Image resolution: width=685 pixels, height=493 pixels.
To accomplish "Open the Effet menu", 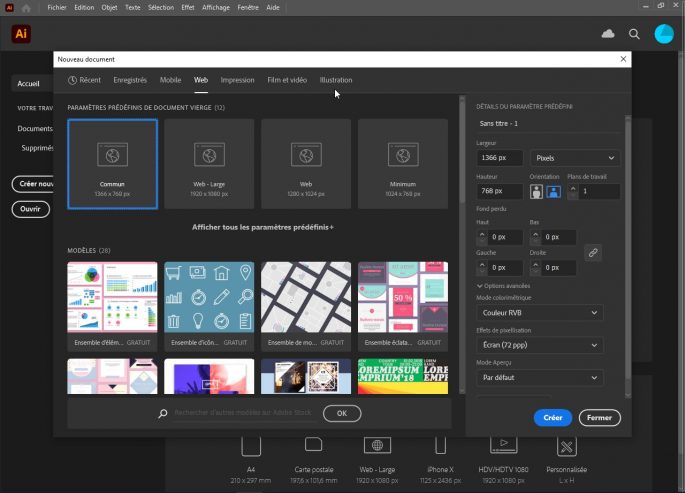I will pyautogui.click(x=188, y=7).
